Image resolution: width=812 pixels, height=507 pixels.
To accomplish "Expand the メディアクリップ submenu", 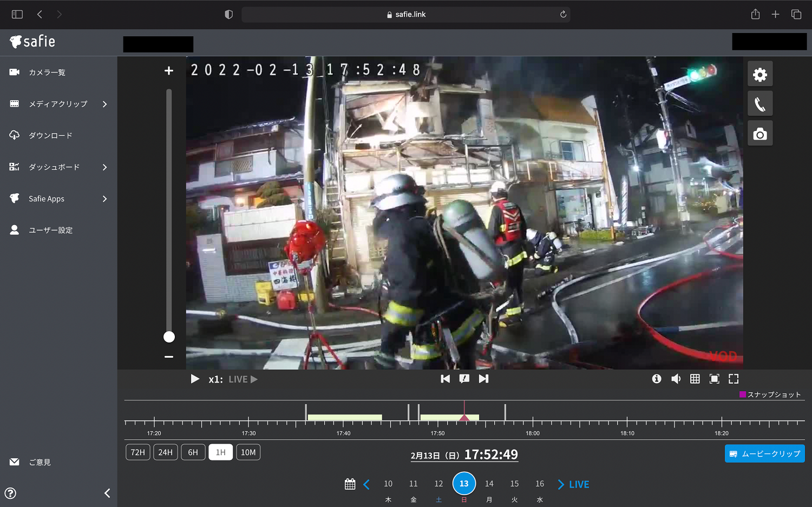I will tap(104, 104).
